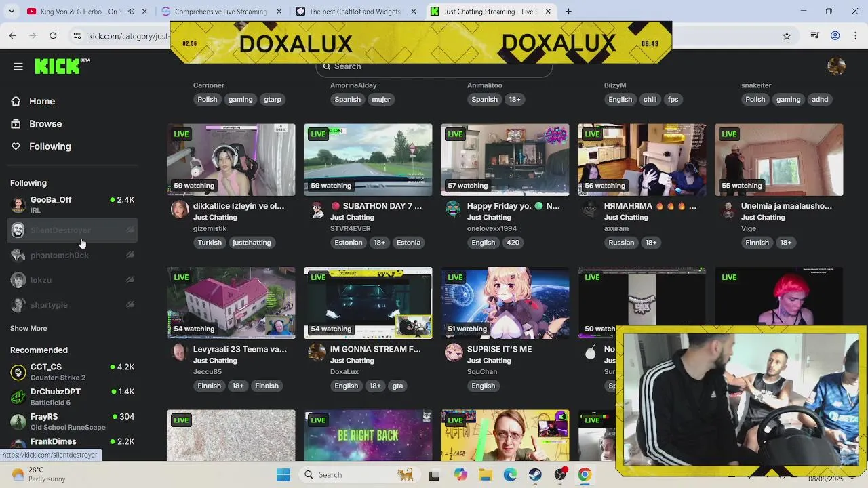Open Unelmia ja maalausho stream thumbnail
This screenshot has height=488, width=868.
(x=779, y=160)
